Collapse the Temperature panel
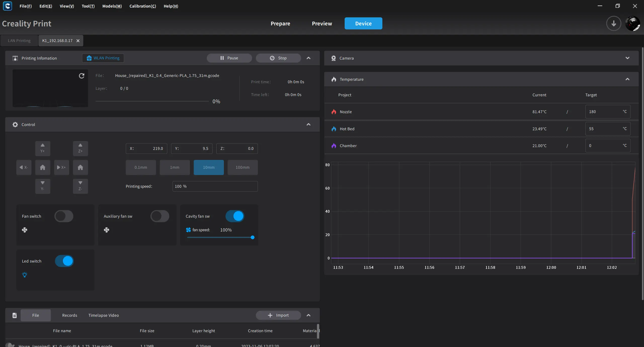Screen dimensions: 644x347 (x=627, y=79)
